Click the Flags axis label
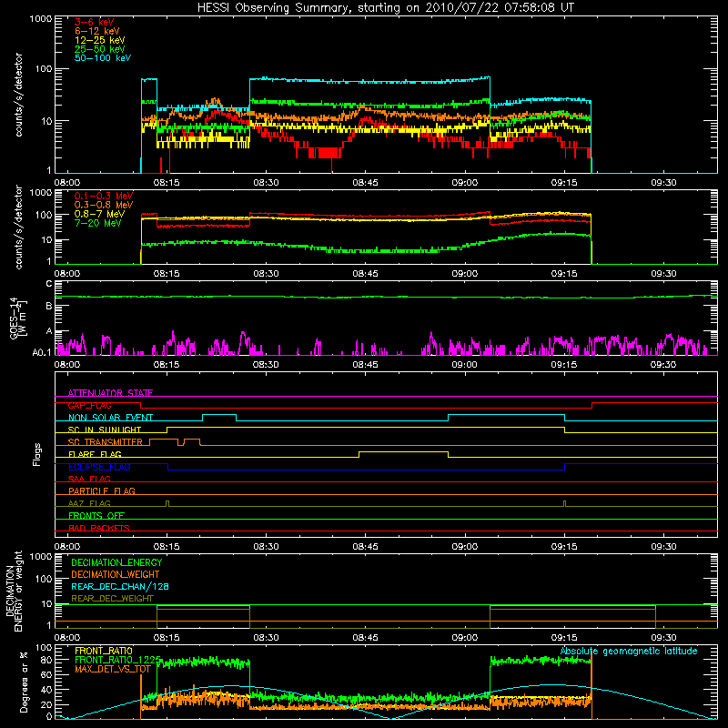Image resolution: width=728 pixels, height=728 pixels. tap(37, 454)
